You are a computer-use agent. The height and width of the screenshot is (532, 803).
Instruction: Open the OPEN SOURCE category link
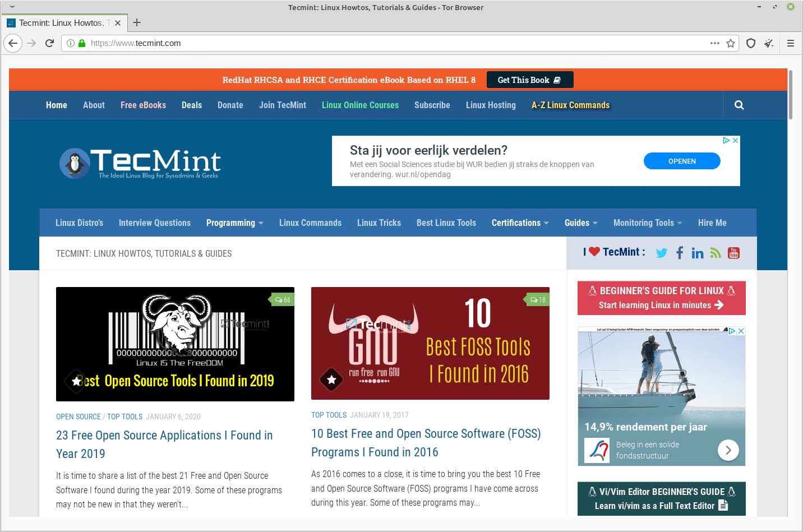79,417
